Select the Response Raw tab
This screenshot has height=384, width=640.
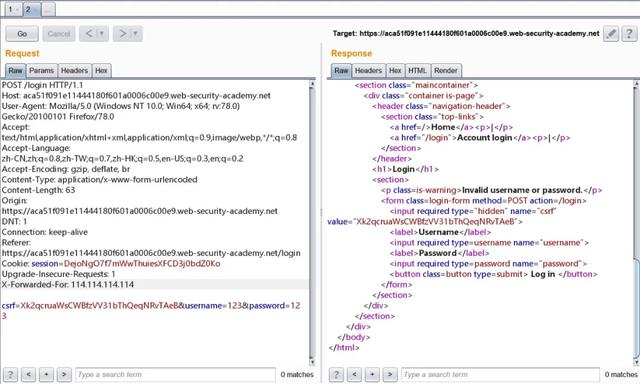[x=341, y=71]
